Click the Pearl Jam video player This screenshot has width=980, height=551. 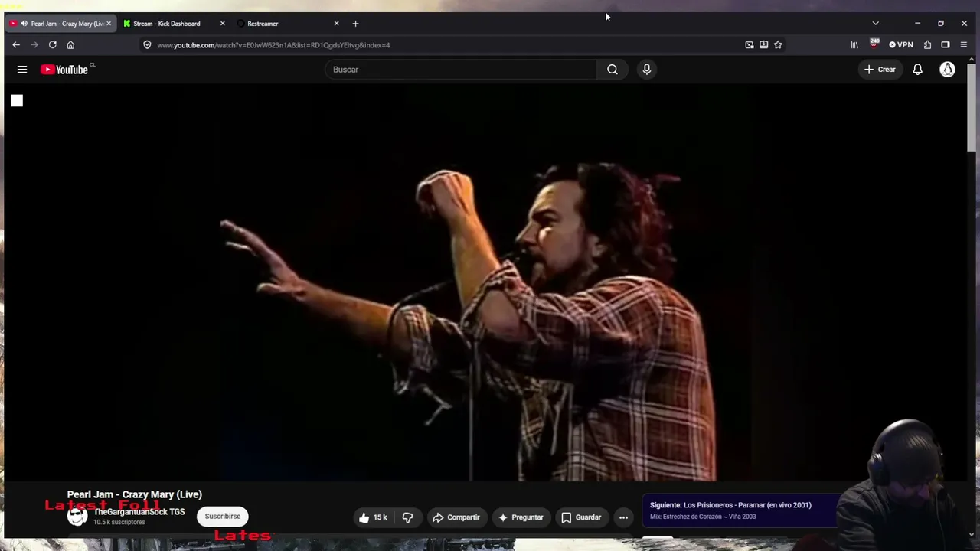pyautogui.click(x=485, y=283)
